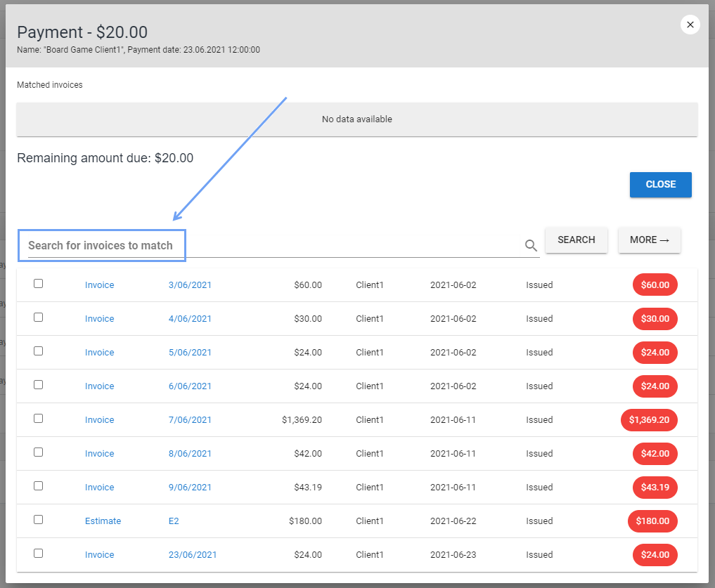Click the CLOSE button
Image resolution: width=715 pixels, height=588 pixels.
pos(660,184)
